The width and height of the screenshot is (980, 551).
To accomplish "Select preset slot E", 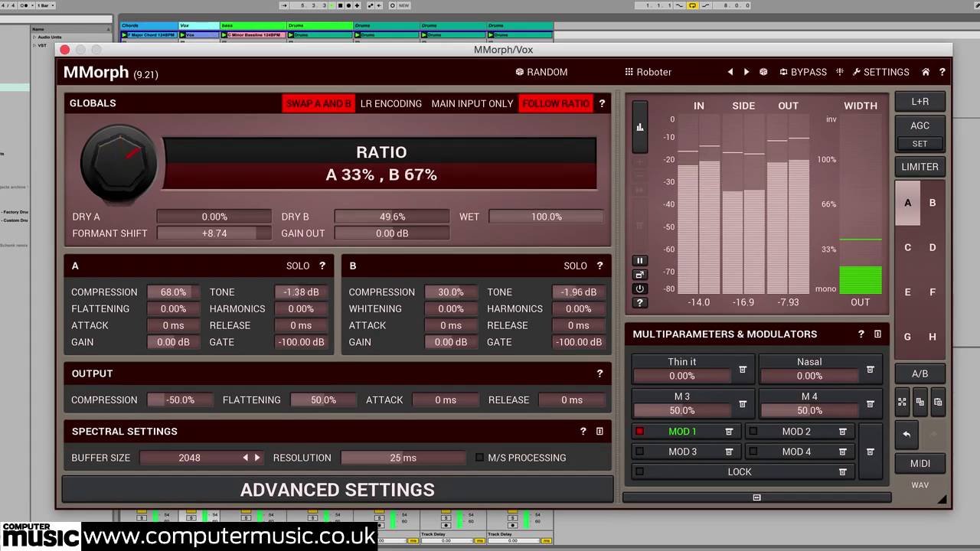I will 907,292.
